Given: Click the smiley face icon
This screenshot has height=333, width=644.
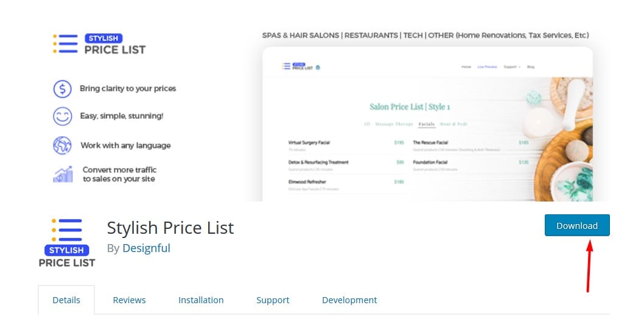Looking at the screenshot, I should (x=63, y=116).
